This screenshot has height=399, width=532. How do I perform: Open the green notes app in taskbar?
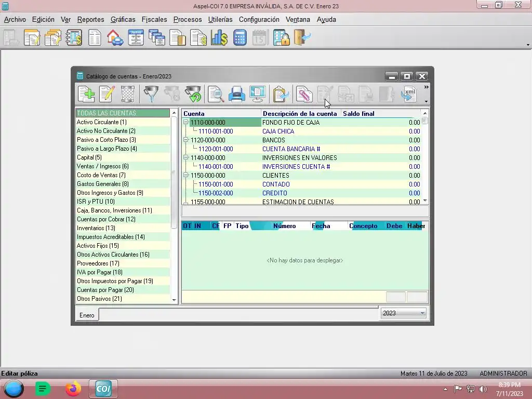pyautogui.click(x=43, y=389)
